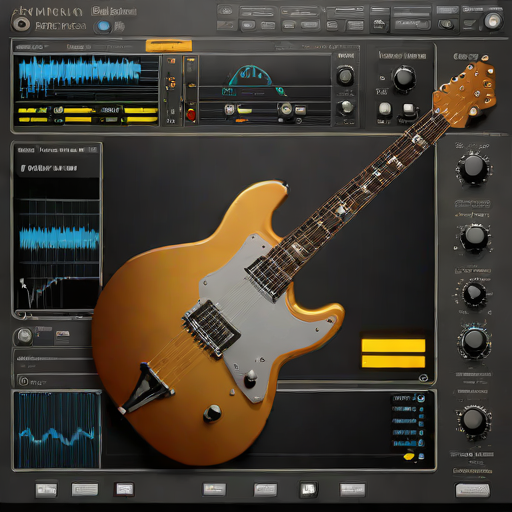Open the teal tuner arc display
This screenshot has width=512, height=512.
(250, 75)
